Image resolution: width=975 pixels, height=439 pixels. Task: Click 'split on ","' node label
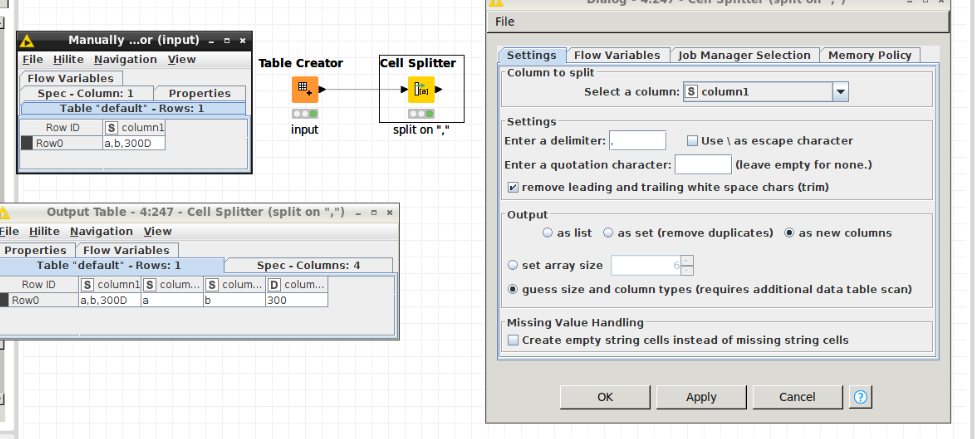point(422,130)
